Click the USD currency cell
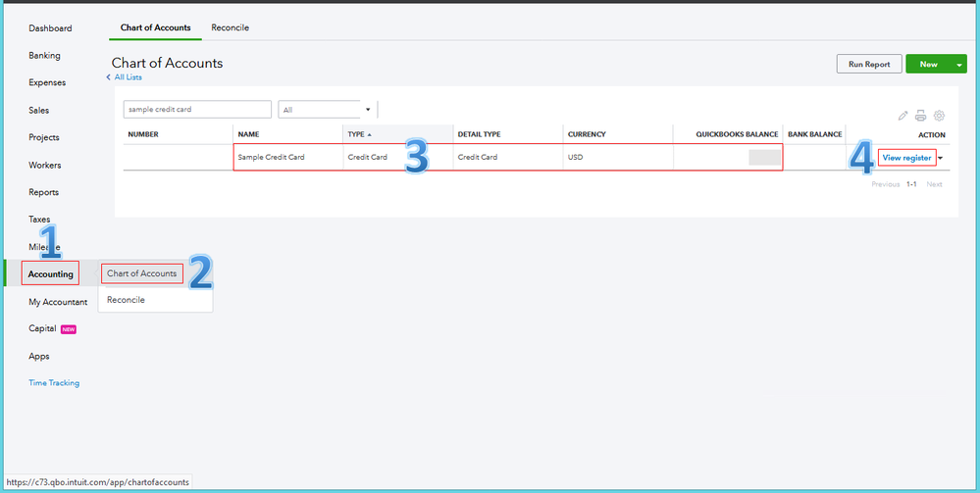The width and height of the screenshot is (980, 493). [575, 158]
